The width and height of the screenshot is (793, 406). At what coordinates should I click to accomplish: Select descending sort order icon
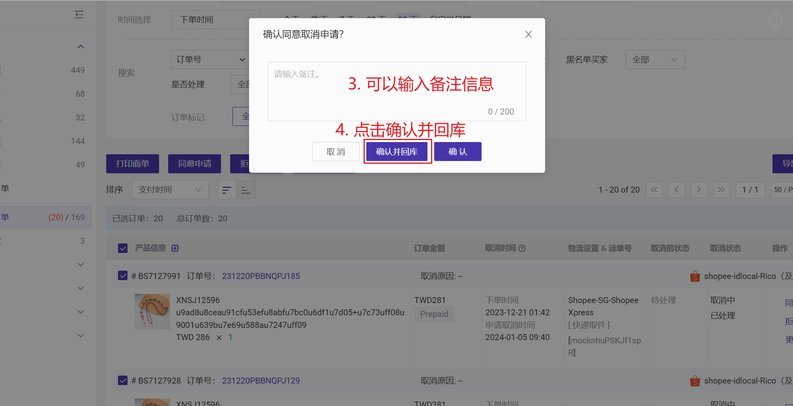227,190
